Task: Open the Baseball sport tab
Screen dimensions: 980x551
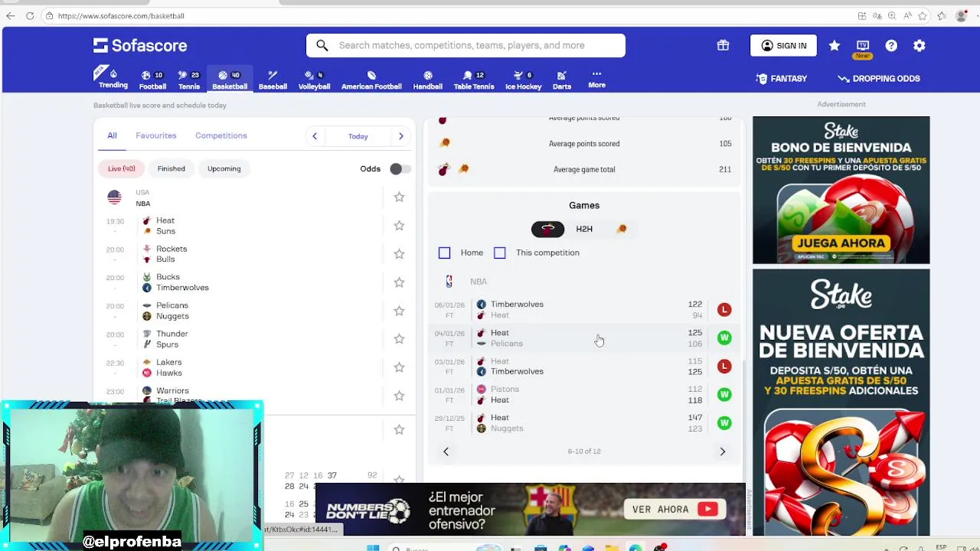Action: [x=273, y=80]
